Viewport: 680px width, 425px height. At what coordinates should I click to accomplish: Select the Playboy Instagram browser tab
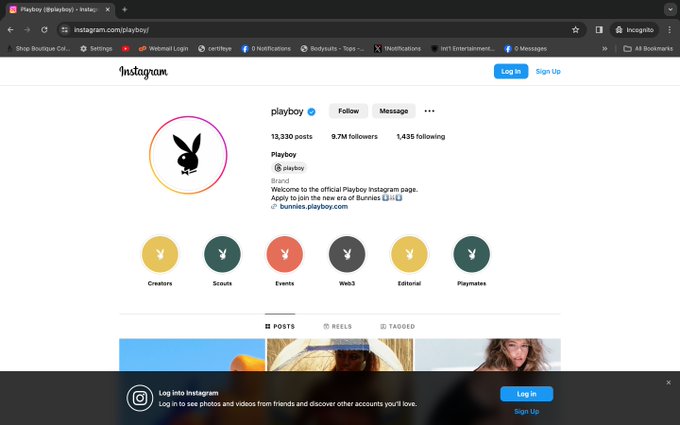pyautogui.click(x=59, y=10)
